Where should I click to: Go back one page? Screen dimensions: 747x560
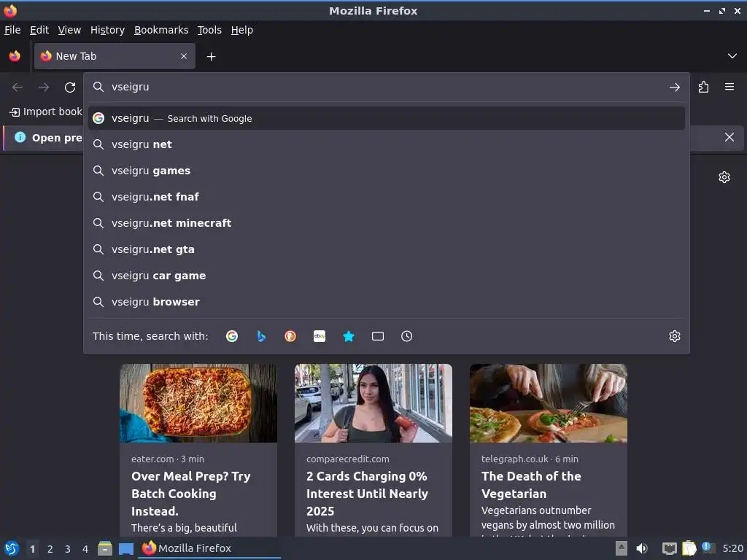18,87
